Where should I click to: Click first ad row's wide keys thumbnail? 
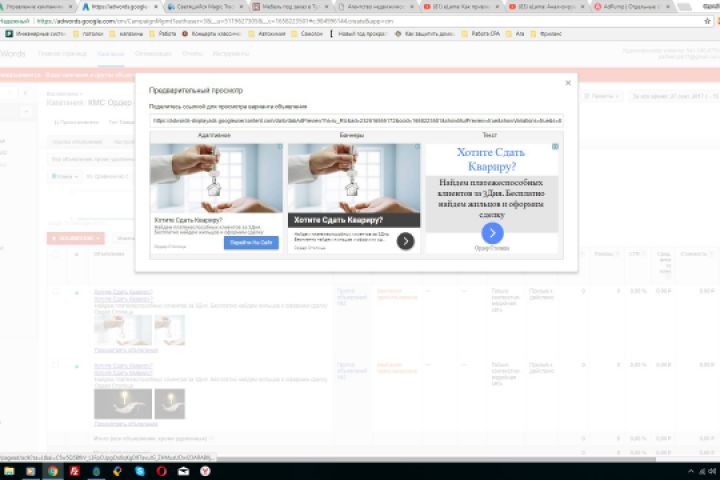pos(123,330)
